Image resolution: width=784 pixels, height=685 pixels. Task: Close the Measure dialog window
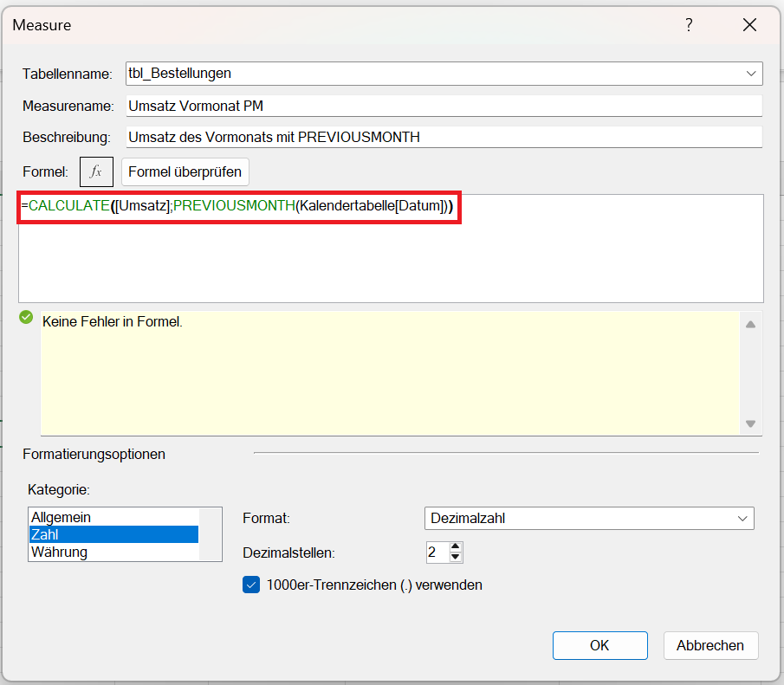[749, 25]
